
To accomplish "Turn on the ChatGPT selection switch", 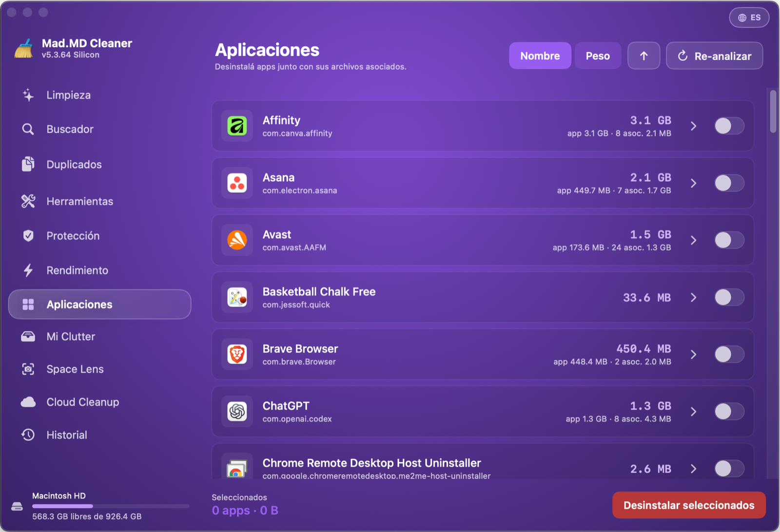I will tap(729, 412).
